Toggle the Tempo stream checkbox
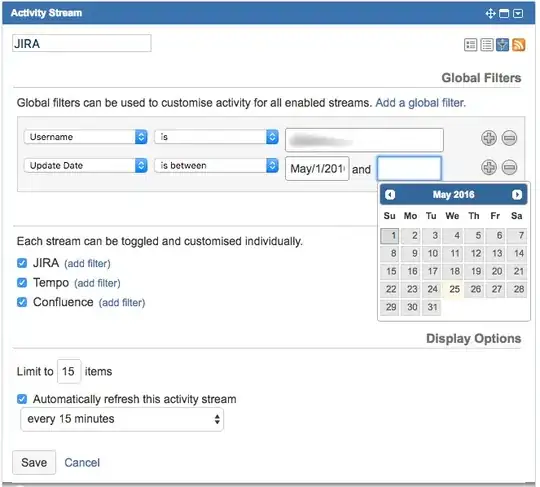This screenshot has height=487, width=540. click(22, 283)
